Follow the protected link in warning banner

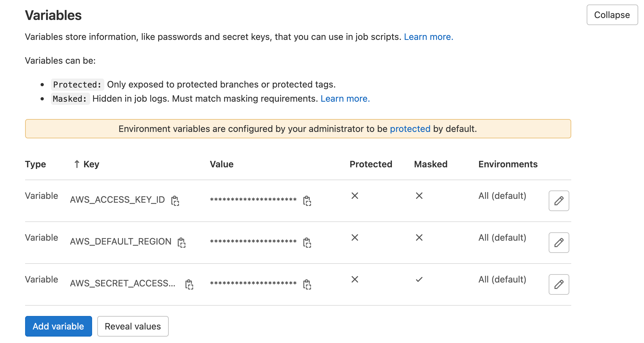click(410, 129)
